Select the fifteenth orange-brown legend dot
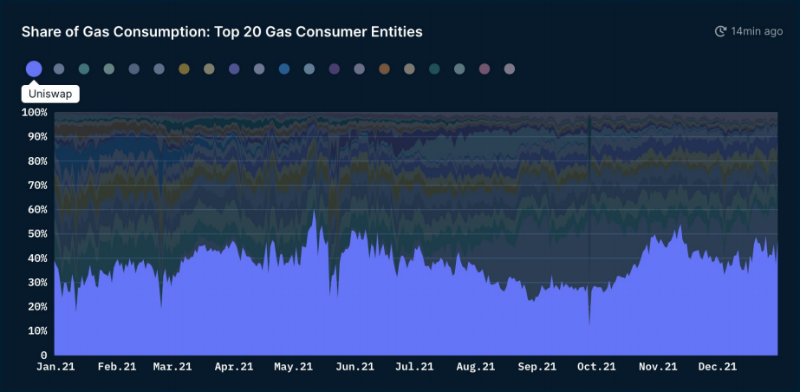 [384, 69]
